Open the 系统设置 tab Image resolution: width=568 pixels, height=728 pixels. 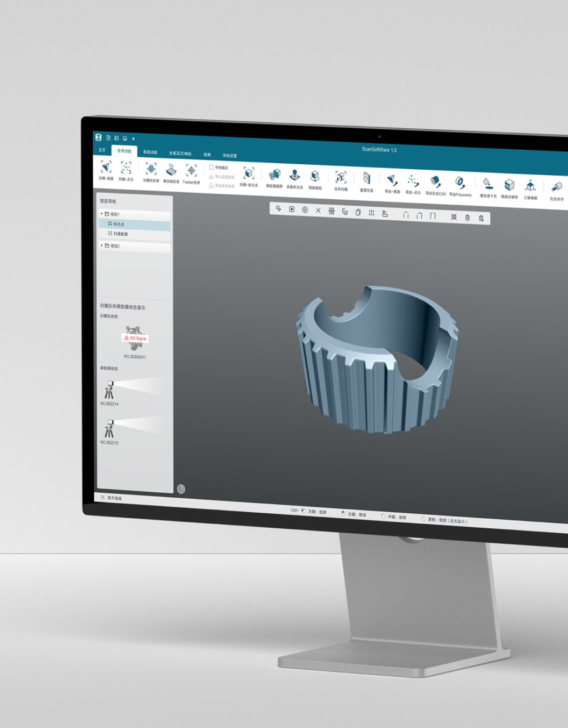pyautogui.click(x=230, y=155)
